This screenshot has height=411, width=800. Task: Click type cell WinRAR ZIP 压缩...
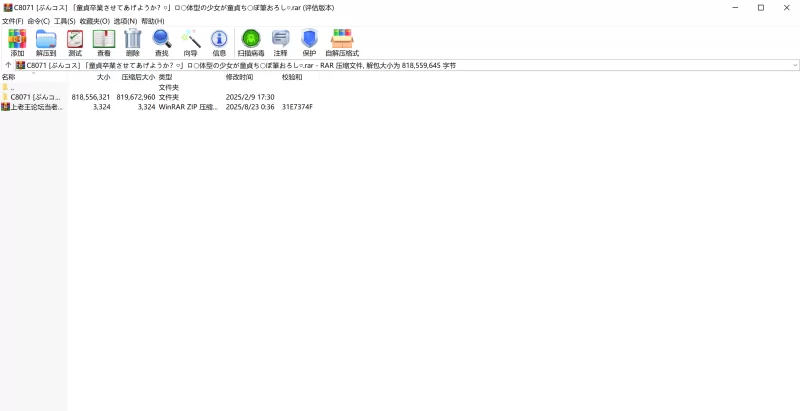pyautogui.click(x=188, y=107)
